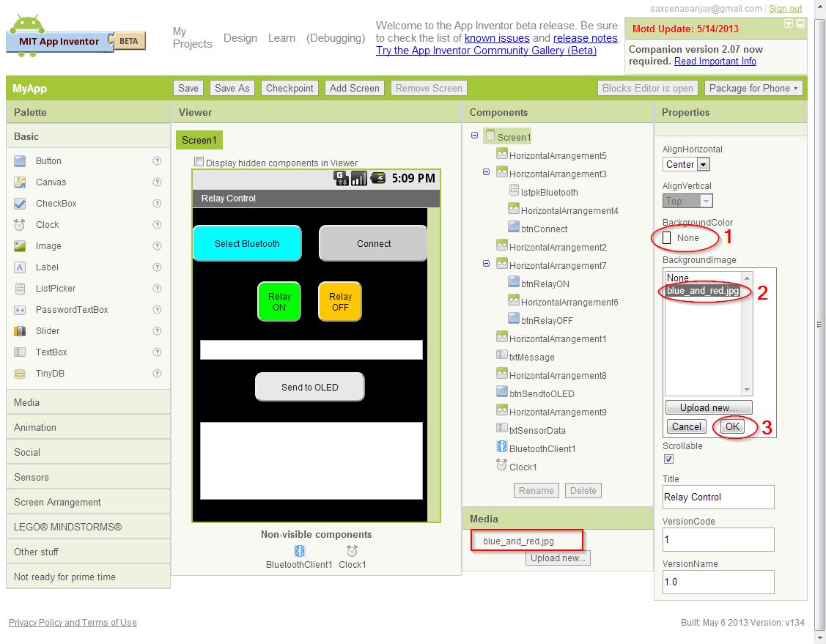The height and width of the screenshot is (644, 826).
Task: Open the AlignVertical Top dropdown
Action: click(x=687, y=201)
